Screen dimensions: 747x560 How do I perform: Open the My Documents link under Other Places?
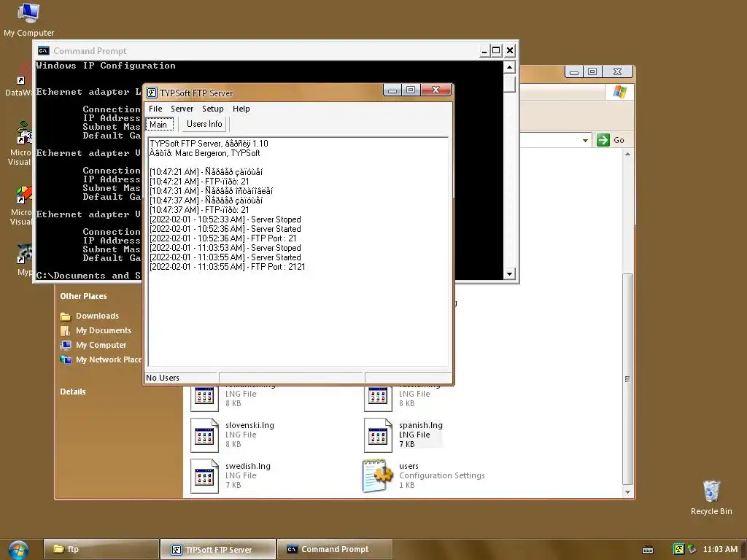pos(104,330)
